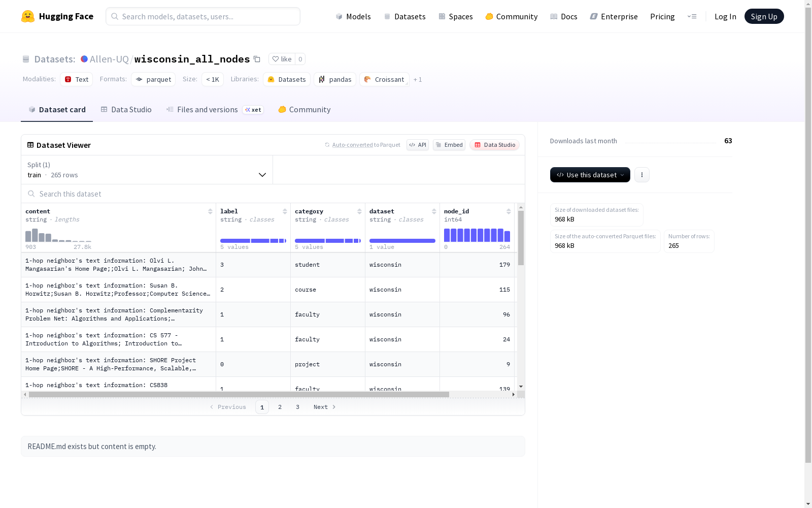Sort the dataset column

coord(434,211)
